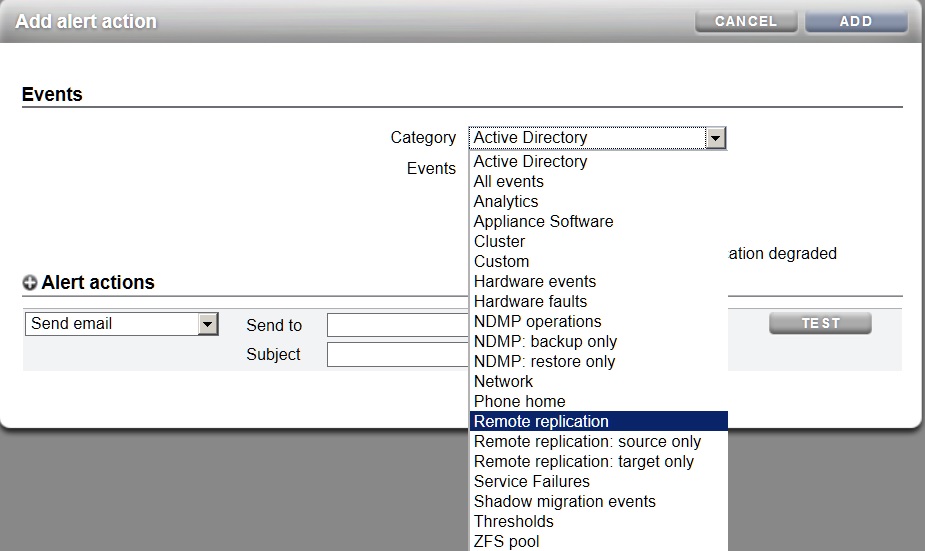Screen dimensions: 925x551
Task: Select highlighted Remote replication option
Action: (599, 421)
